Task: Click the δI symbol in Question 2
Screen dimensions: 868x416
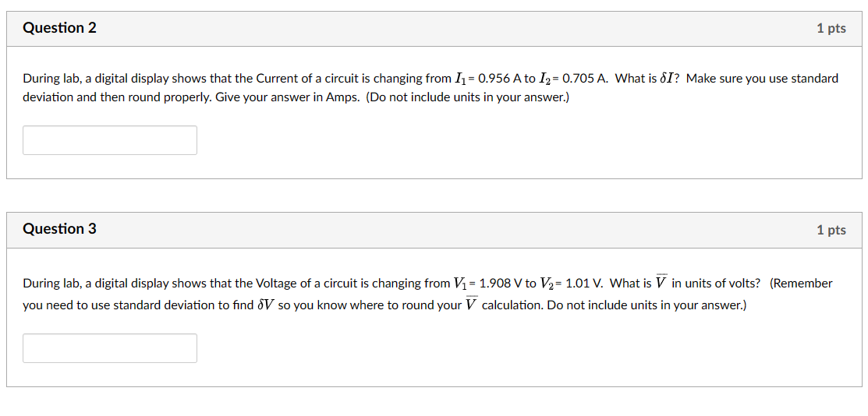Action: tap(668, 79)
